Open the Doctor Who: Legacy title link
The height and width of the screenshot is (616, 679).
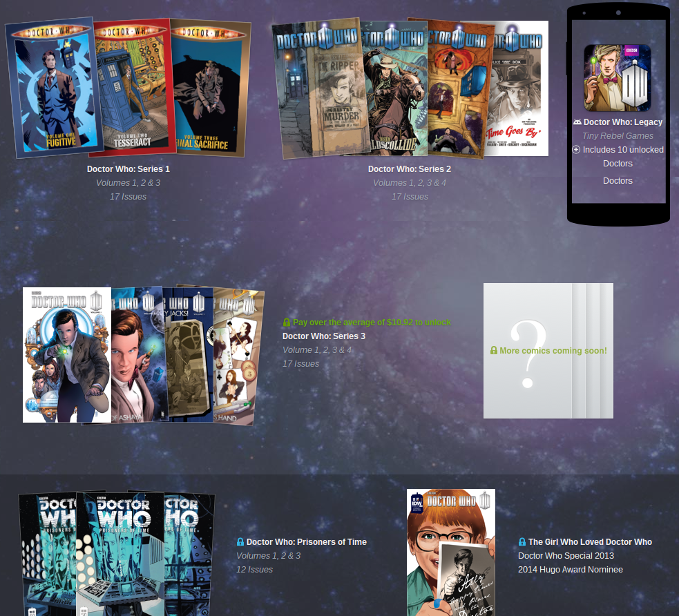click(623, 122)
